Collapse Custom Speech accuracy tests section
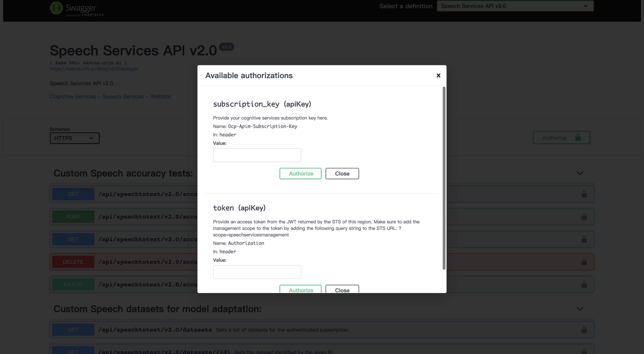The image size is (644, 354). click(x=580, y=173)
